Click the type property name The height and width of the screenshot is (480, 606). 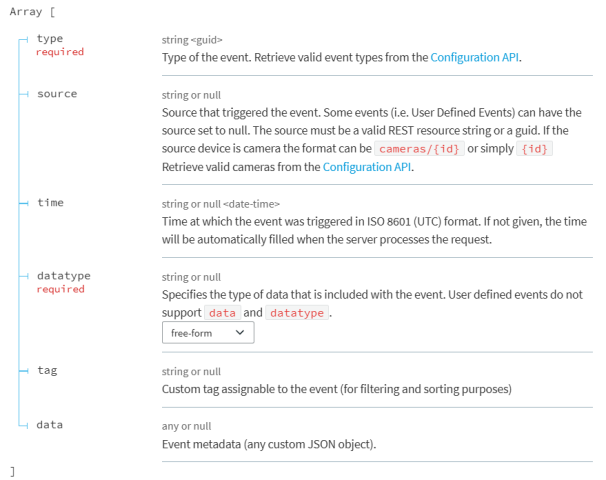click(49, 38)
